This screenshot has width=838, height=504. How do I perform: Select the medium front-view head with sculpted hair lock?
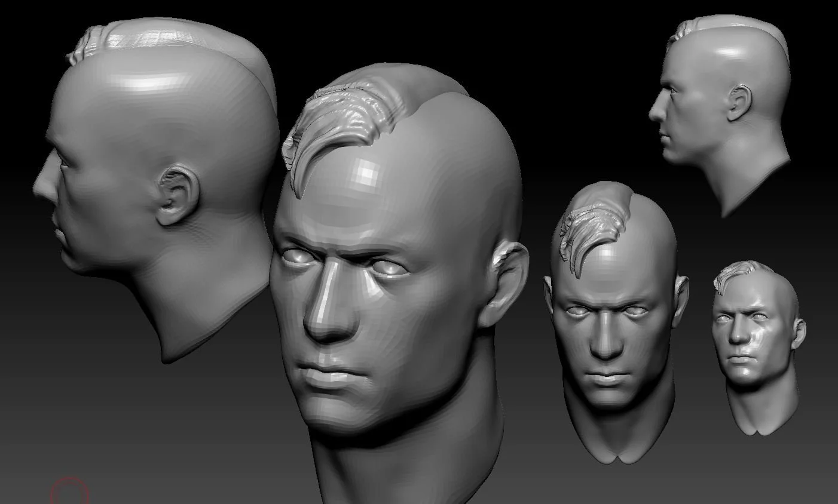(x=616, y=322)
